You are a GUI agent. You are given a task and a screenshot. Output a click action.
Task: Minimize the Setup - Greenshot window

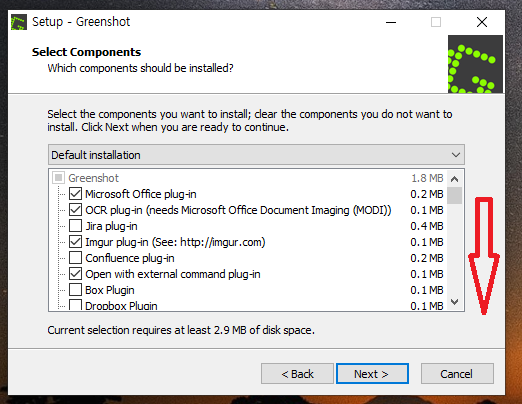(x=391, y=22)
